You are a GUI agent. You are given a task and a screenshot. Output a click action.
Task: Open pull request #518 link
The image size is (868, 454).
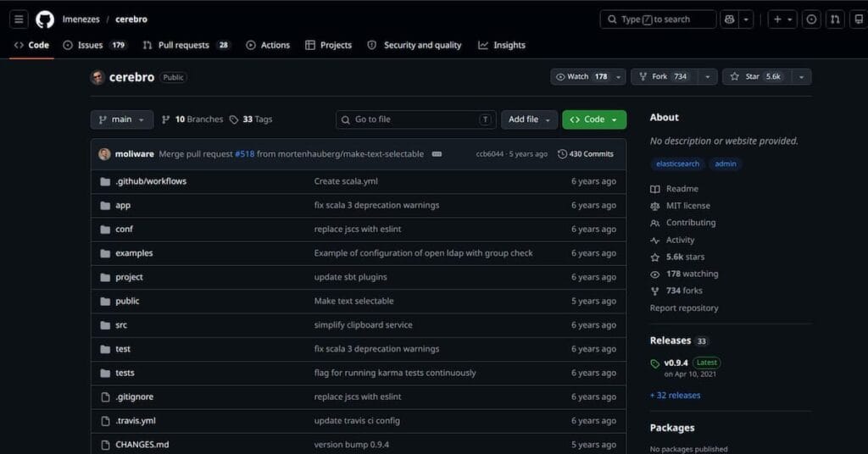[245, 154]
